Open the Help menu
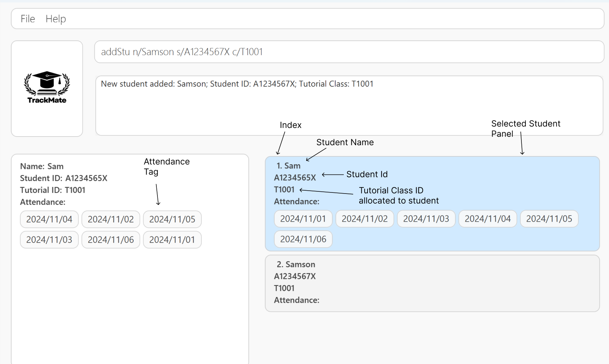Screen dimensions: 609x364 pyautogui.click(x=55, y=19)
